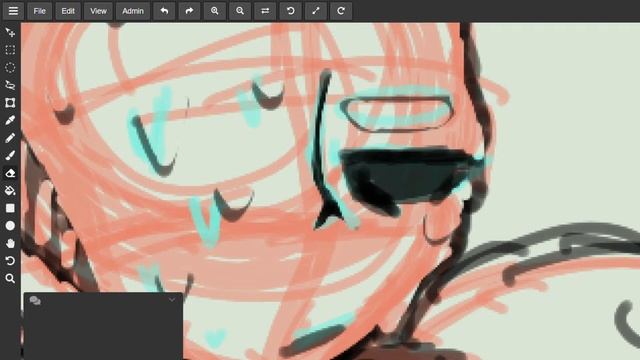Select the rectangle shape tool

click(x=10, y=208)
